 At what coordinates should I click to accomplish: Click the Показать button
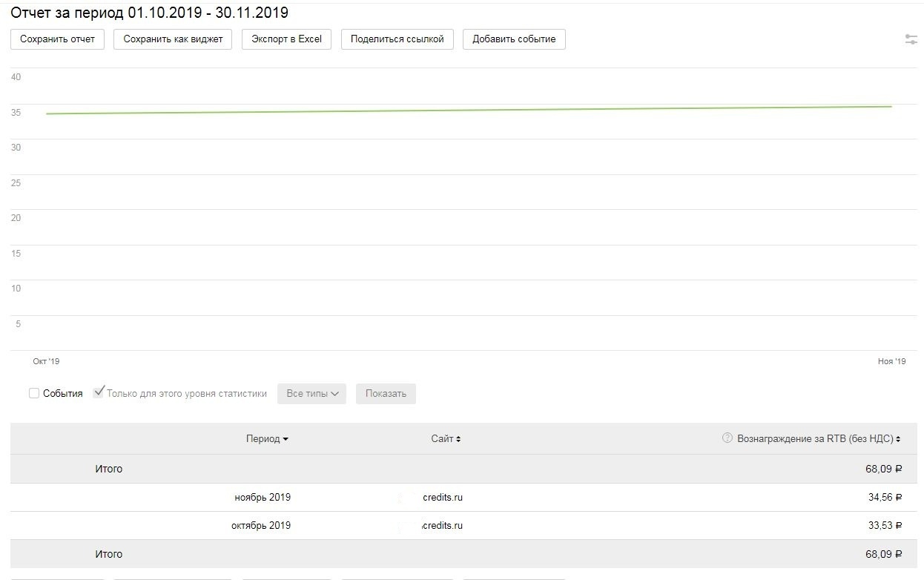point(386,394)
